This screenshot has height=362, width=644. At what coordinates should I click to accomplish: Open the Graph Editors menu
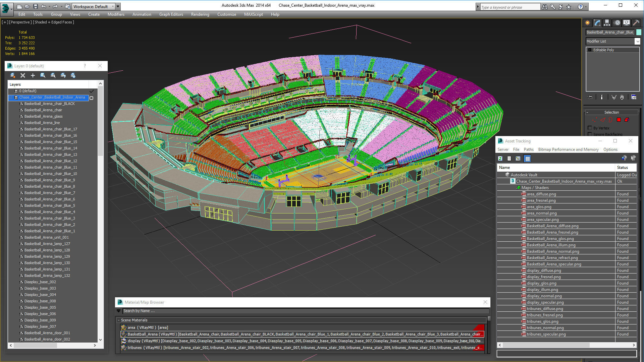pos(171,14)
